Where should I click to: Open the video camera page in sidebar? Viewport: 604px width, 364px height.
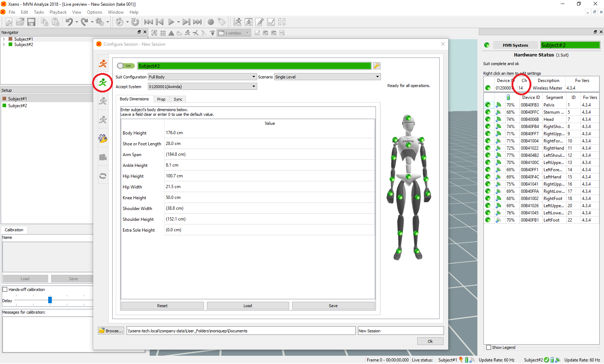[103, 157]
